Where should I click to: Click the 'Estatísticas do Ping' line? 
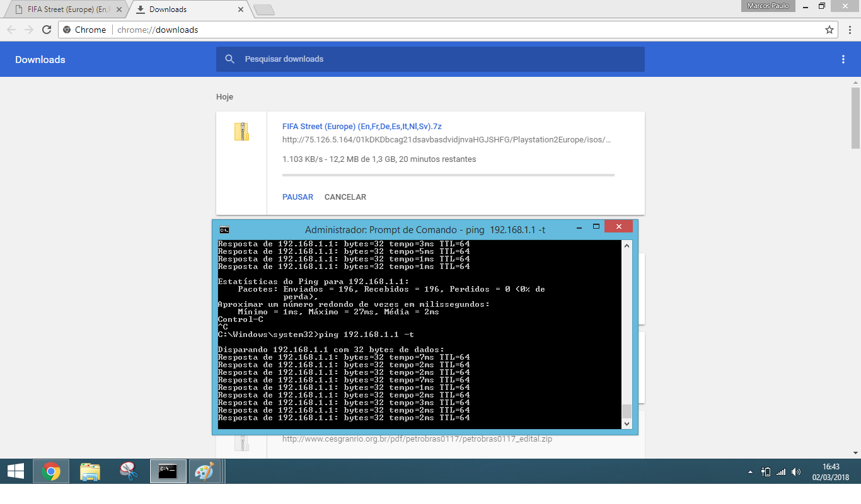pos(313,282)
